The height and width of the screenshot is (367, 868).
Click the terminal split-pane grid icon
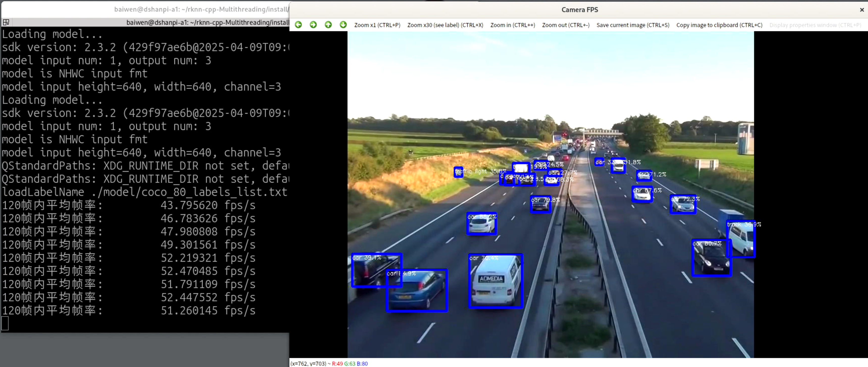(6, 22)
